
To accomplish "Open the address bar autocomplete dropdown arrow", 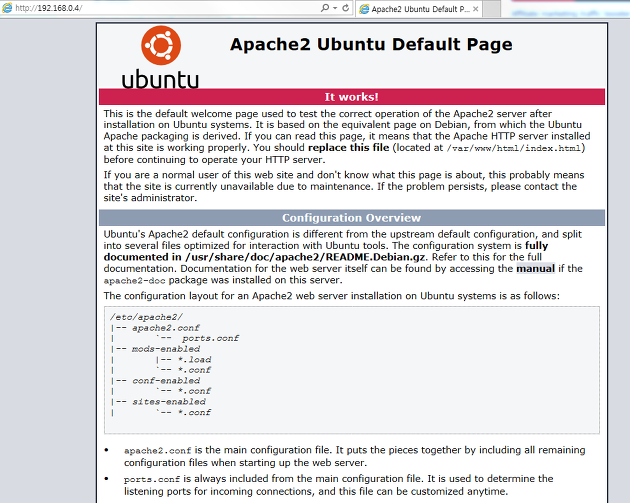I will coord(334,8).
